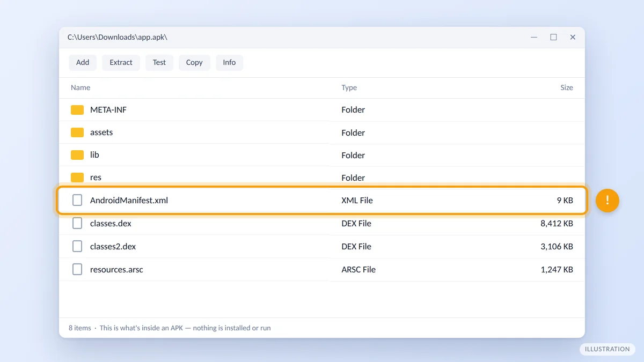Click the Test toolbar button
644x362 pixels.
tap(159, 62)
